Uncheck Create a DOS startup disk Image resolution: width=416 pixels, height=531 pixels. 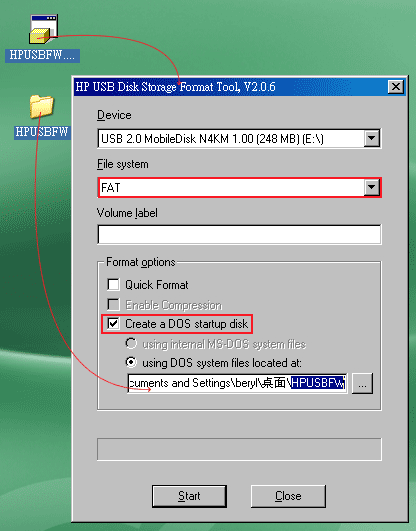tap(113, 323)
